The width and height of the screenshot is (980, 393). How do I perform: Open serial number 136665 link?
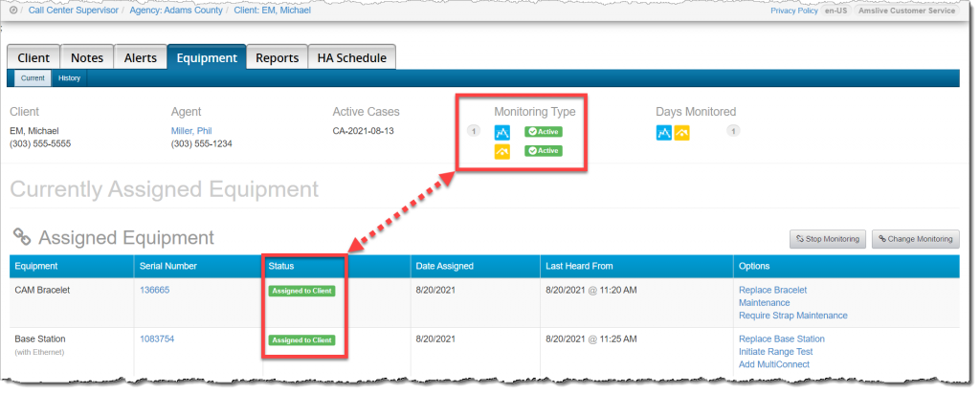pyautogui.click(x=154, y=290)
